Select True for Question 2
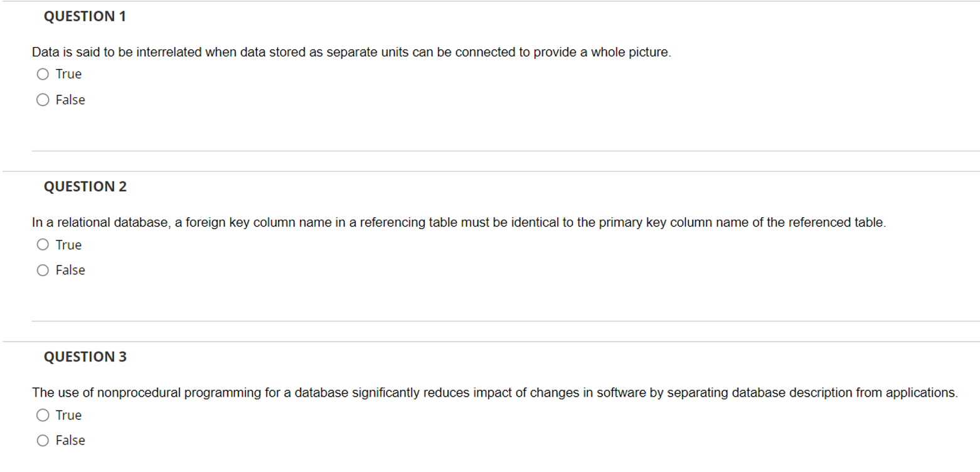The height and width of the screenshot is (472, 980). click(42, 245)
